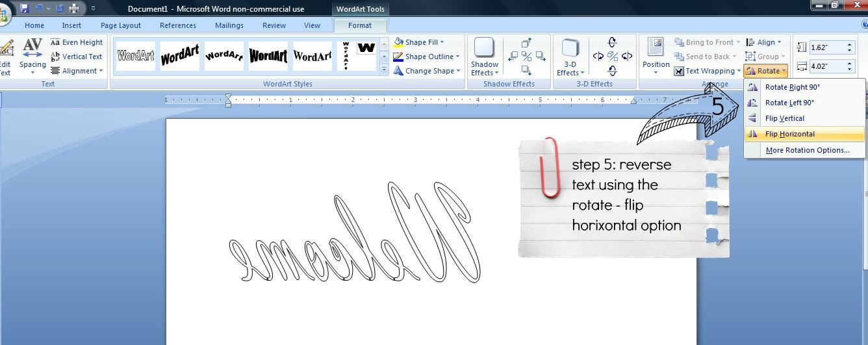Click the Spacing icon in Text group
Viewport: 868px width, 345px height.
(32, 57)
